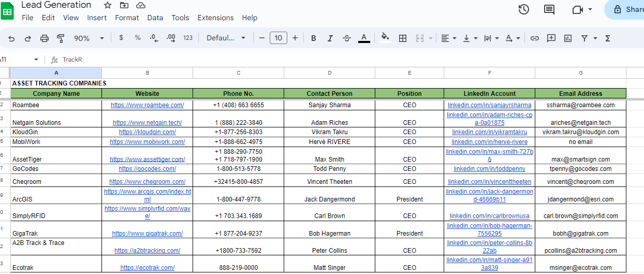Open linkedin.com/in/vikramtakru link
This screenshot has height=274, width=644.
pyautogui.click(x=489, y=132)
